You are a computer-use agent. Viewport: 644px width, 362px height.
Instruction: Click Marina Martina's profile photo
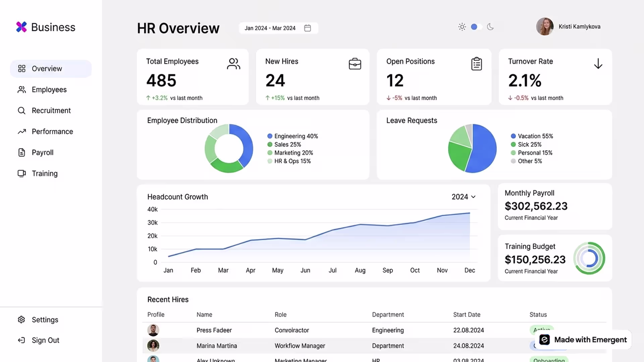coord(153,346)
